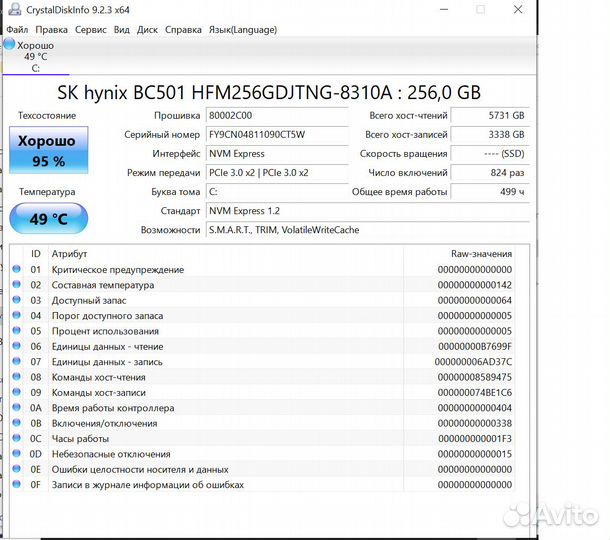Click the Возможности field S.M.A.R.T., TRIM

[x=367, y=230]
